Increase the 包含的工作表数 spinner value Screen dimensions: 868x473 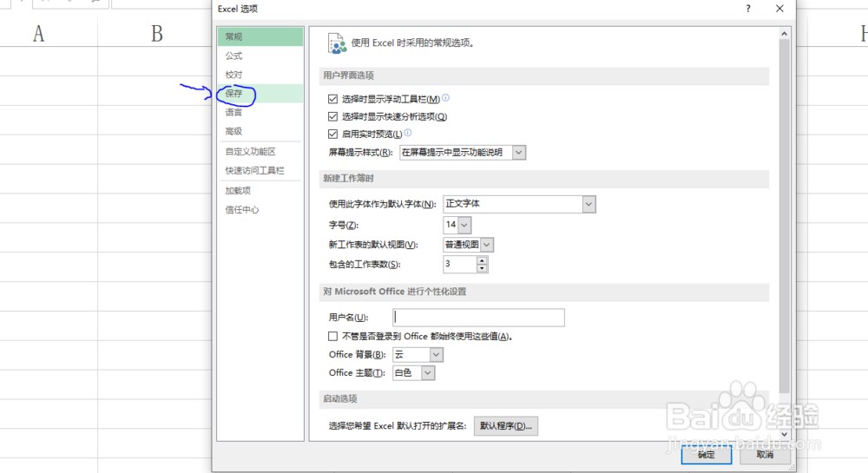482,260
